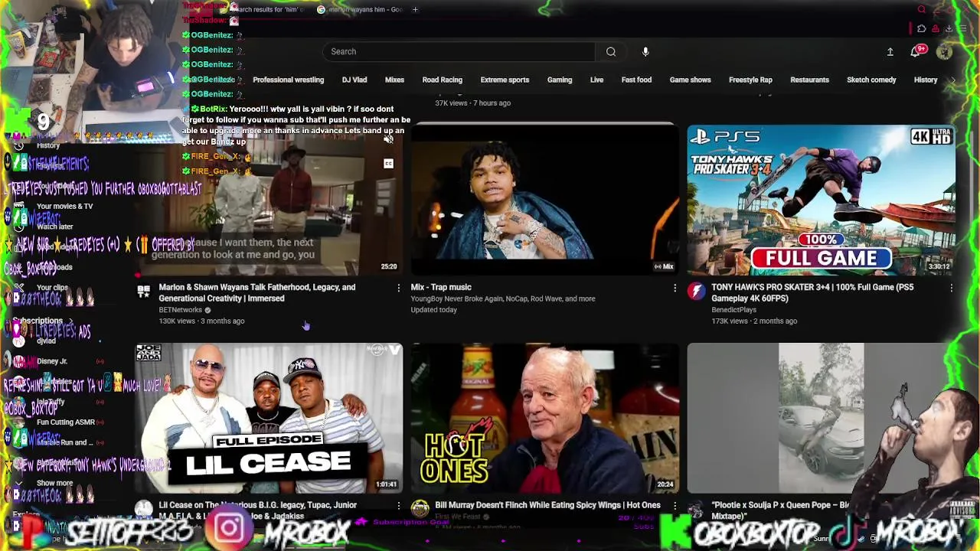
Task: Open the BETNetworks channel name link
Action: (x=180, y=310)
